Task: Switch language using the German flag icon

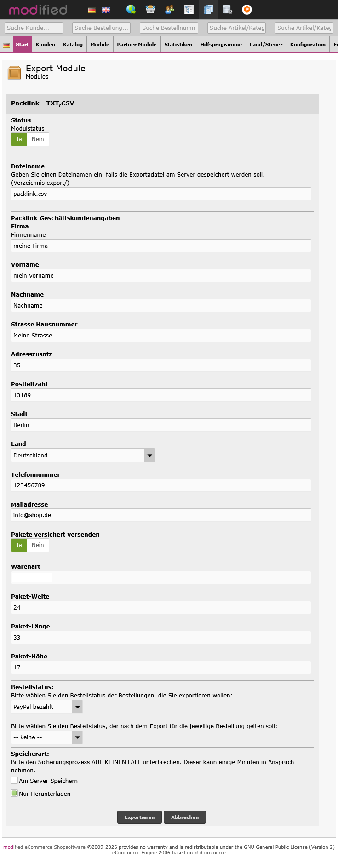Action: (92, 10)
